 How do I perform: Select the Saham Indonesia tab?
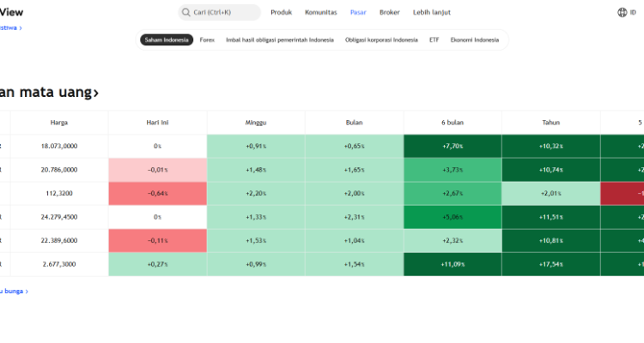[167, 39]
